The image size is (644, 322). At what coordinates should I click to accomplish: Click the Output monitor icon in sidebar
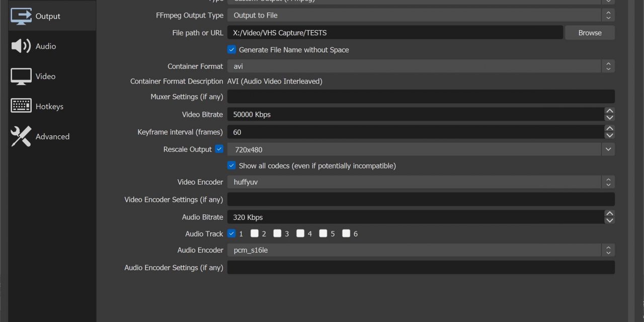(x=21, y=16)
